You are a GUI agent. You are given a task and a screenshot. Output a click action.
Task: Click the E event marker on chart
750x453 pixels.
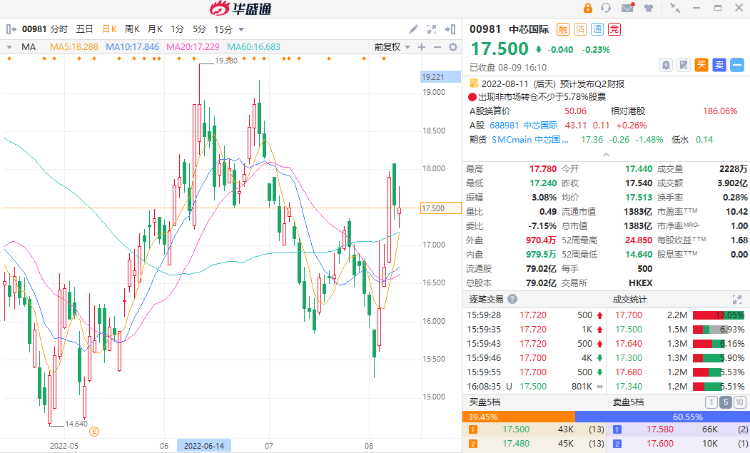pyautogui.click(x=94, y=431)
